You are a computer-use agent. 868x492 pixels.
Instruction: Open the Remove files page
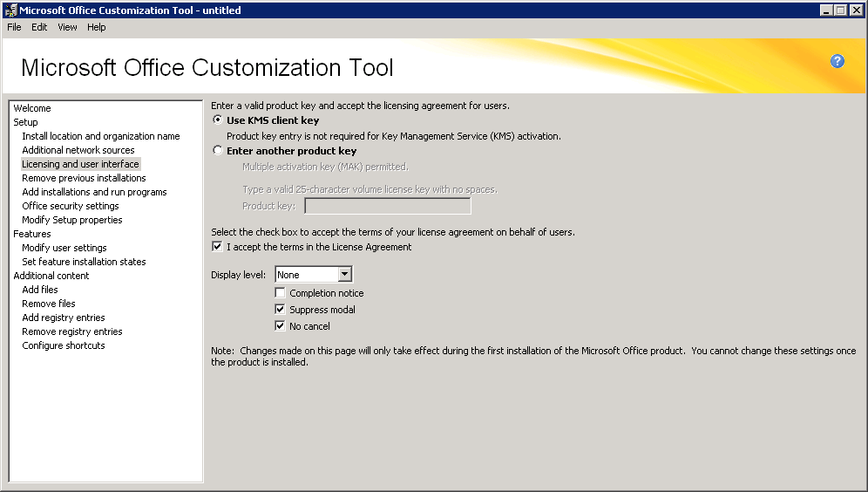pyautogui.click(x=49, y=304)
